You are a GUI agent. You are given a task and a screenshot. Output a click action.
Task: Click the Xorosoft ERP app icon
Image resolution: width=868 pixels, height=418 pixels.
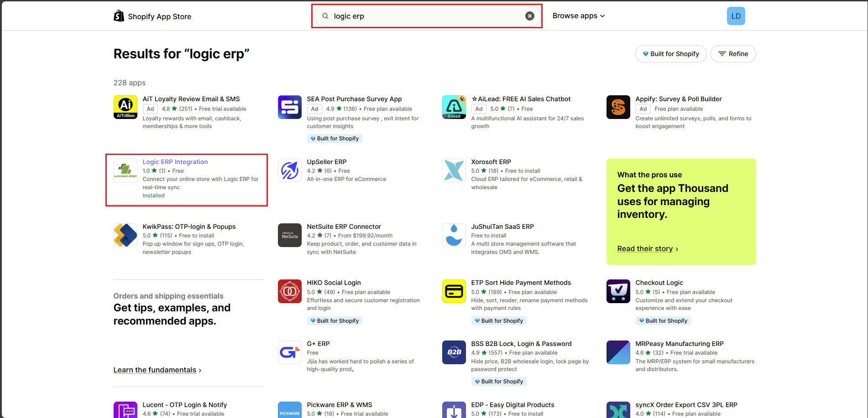(454, 171)
